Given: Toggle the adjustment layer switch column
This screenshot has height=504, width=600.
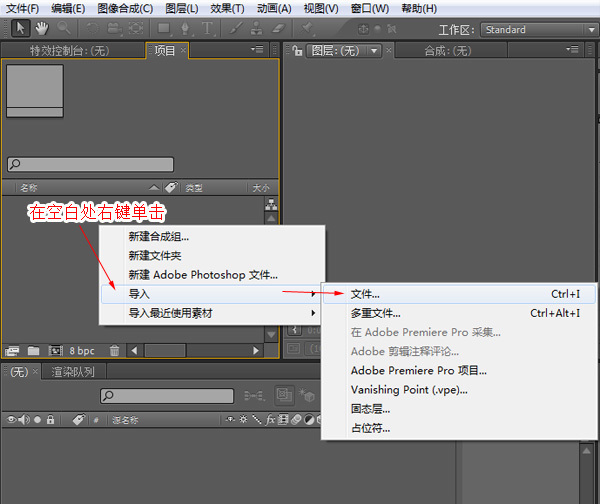Looking at the screenshot, I should pos(309,420).
